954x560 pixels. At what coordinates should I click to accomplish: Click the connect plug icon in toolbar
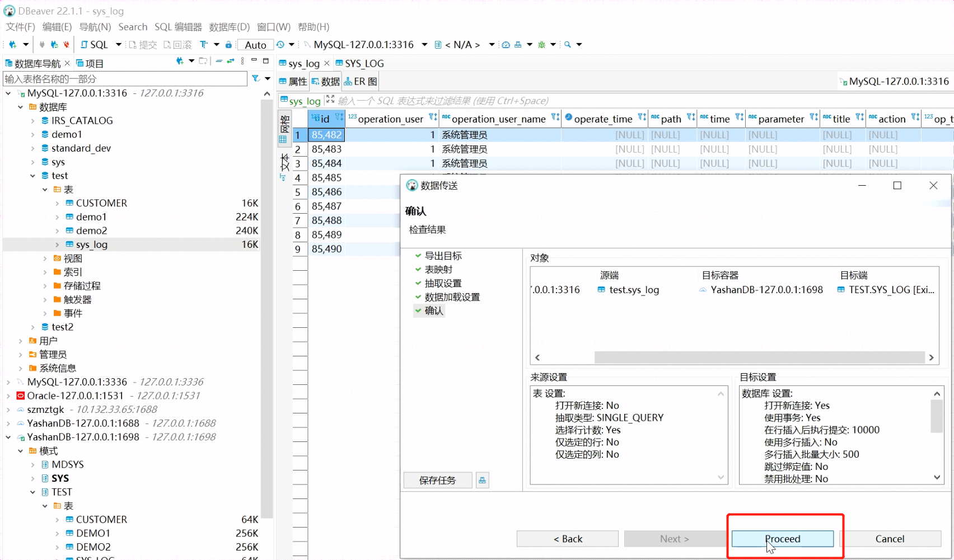42,45
